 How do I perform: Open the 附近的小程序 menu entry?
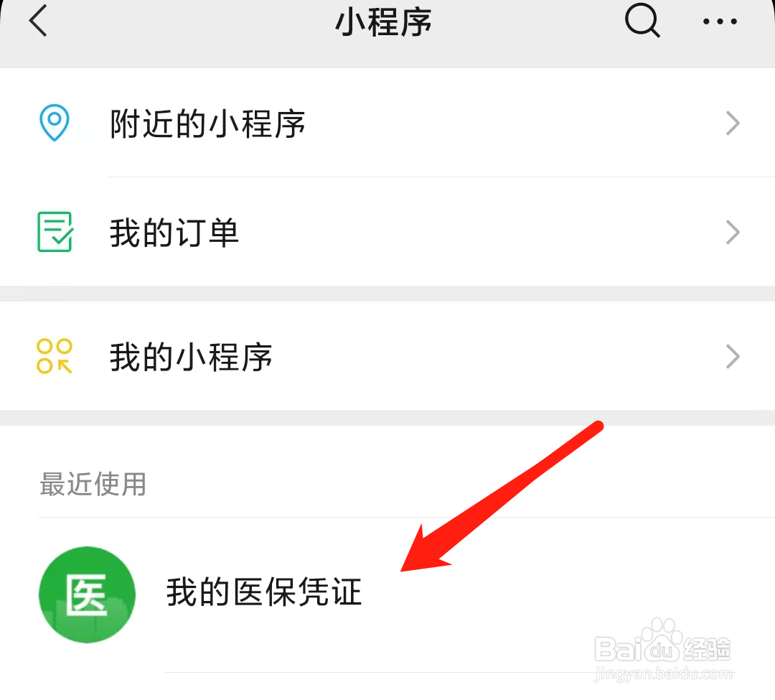point(387,123)
